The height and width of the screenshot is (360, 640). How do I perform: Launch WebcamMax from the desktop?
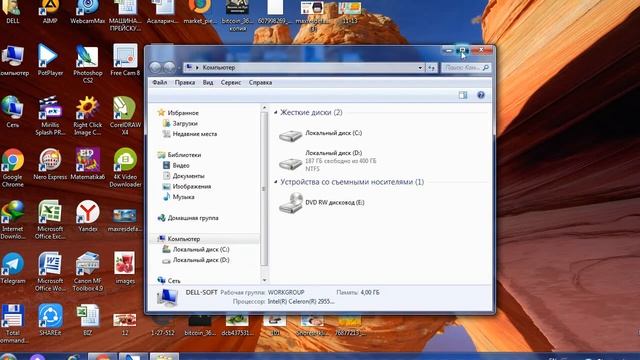[x=87, y=11]
